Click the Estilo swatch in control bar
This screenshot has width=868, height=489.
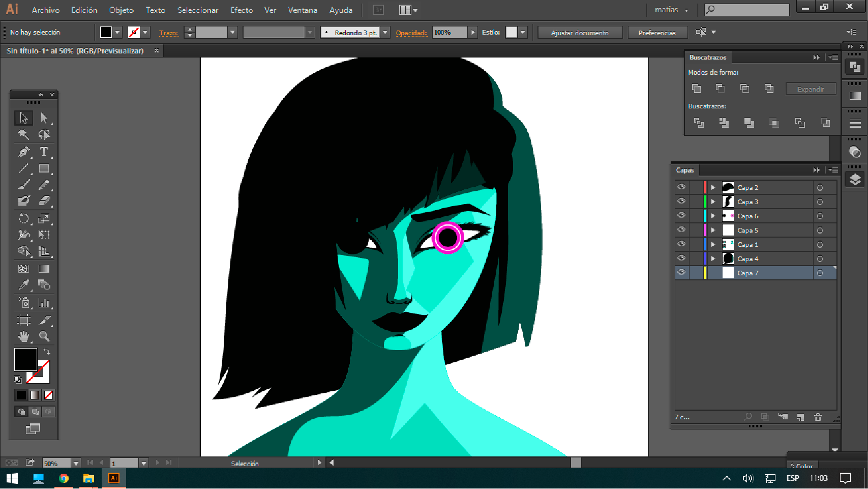click(x=512, y=33)
